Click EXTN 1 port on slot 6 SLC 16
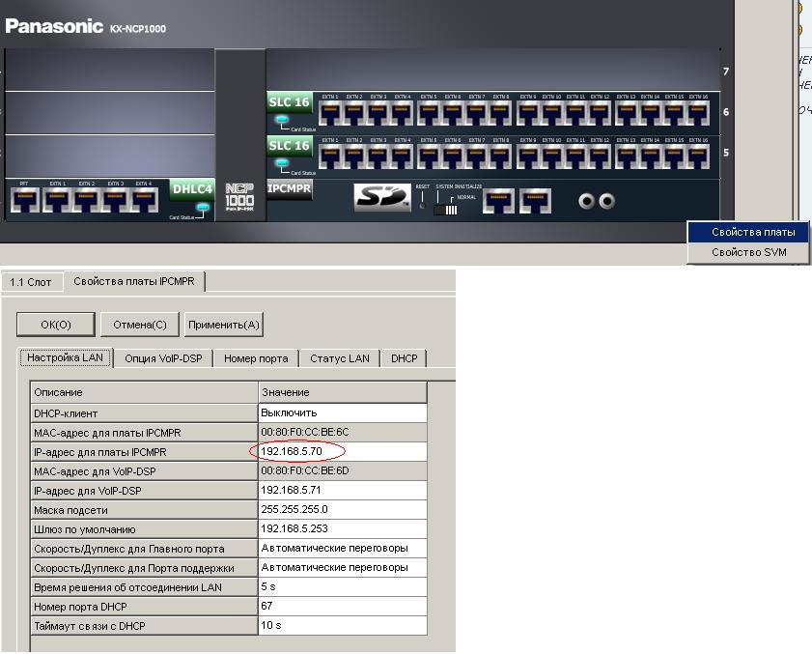This screenshot has height=654, width=812. point(330,113)
